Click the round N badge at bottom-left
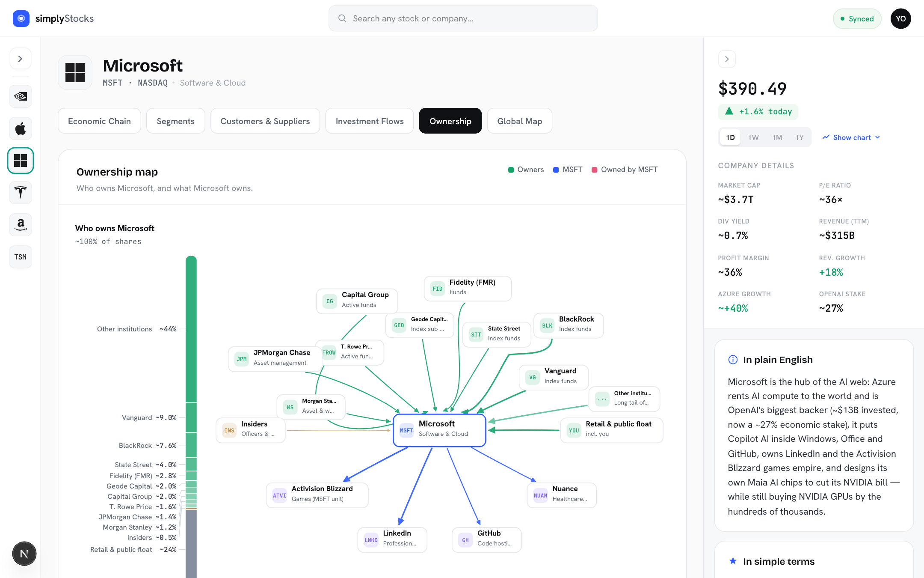 coord(24,554)
